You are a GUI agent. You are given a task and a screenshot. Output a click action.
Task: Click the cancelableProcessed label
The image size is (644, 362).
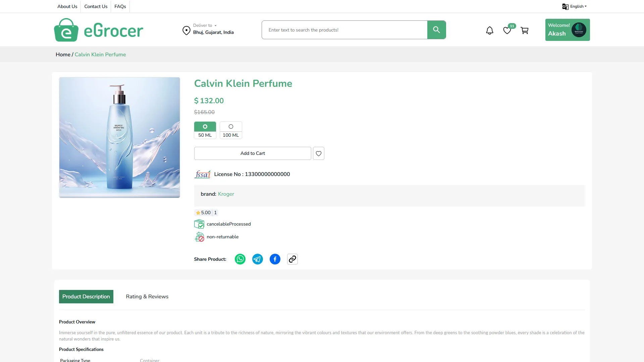point(229,224)
